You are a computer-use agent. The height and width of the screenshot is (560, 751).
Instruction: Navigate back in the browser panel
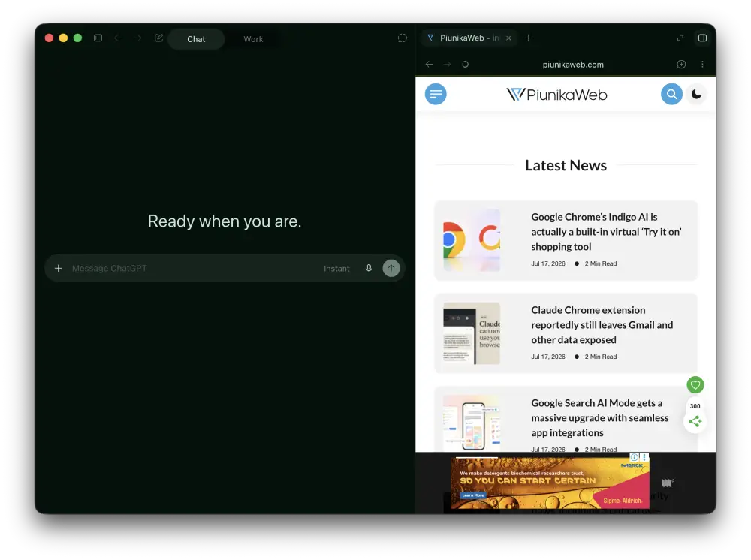pyautogui.click(x=429, y=64)
